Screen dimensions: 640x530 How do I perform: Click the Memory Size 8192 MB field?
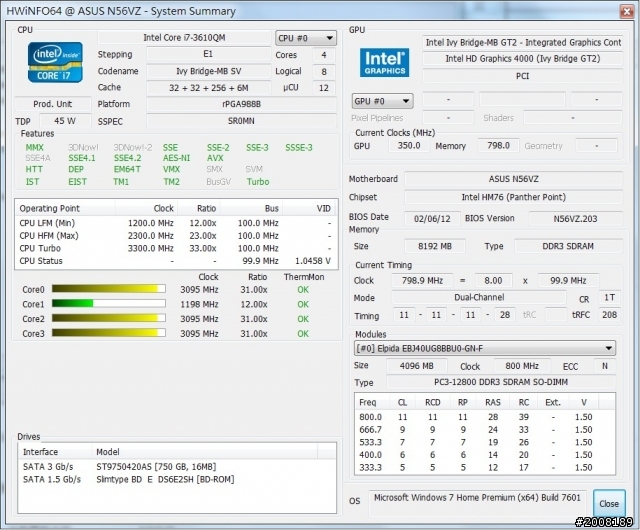[435, 246]
